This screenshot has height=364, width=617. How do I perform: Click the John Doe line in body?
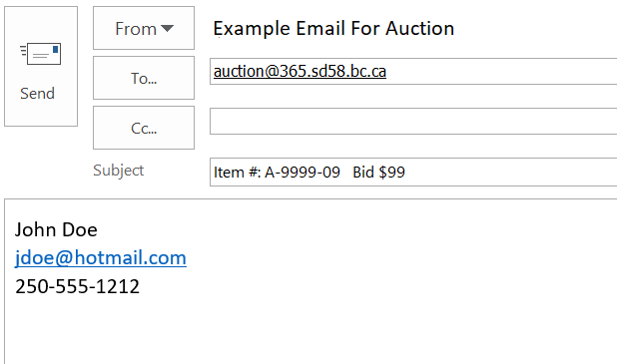pyautogui.click(x=56, y=229)
